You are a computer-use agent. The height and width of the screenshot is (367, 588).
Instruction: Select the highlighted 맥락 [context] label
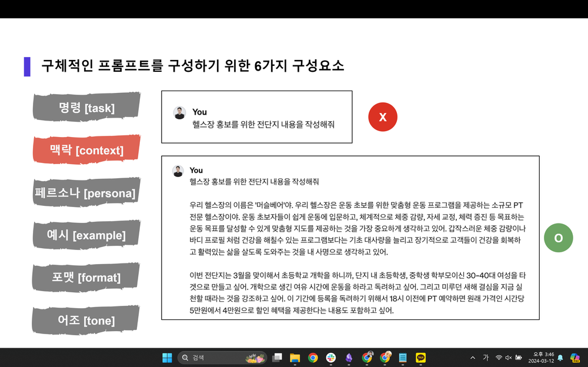(86, 150)
